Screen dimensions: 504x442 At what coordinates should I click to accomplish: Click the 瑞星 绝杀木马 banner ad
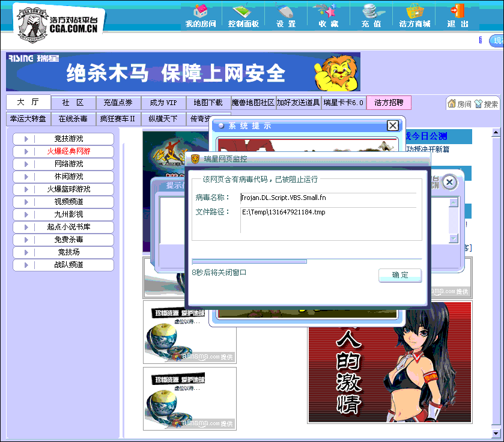183,72
